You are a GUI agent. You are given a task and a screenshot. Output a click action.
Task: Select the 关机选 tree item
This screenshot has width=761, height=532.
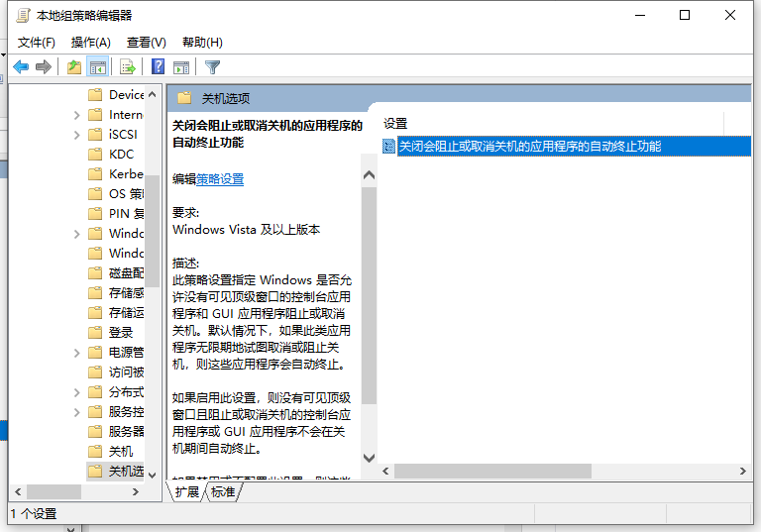click(116, 471)
